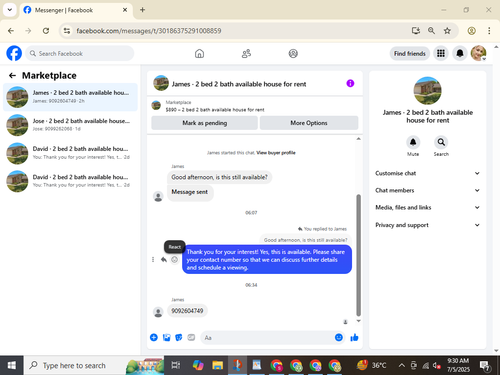The image size is (500, 375).
Task: Click the 'Message sent' bubble
Action: click(x=190, y=192)
